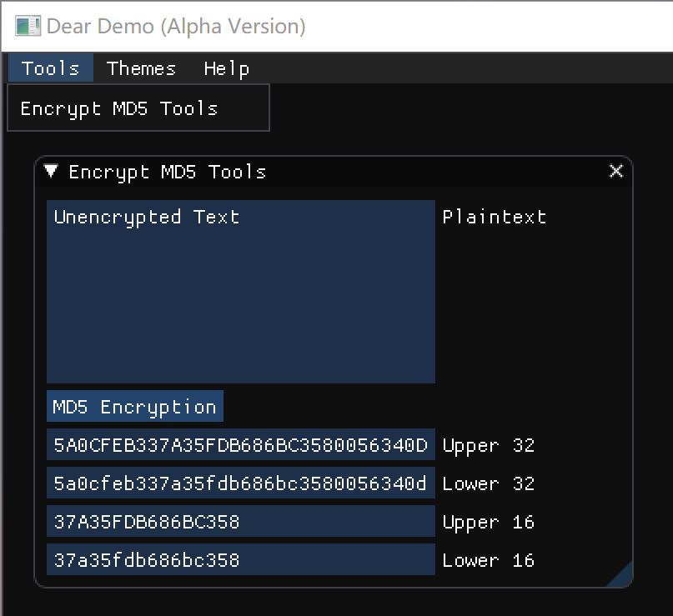The width and height of the screenshot is (673, 616).
Task: Select the Lower 32 hash result field
Action: [240, 483]
